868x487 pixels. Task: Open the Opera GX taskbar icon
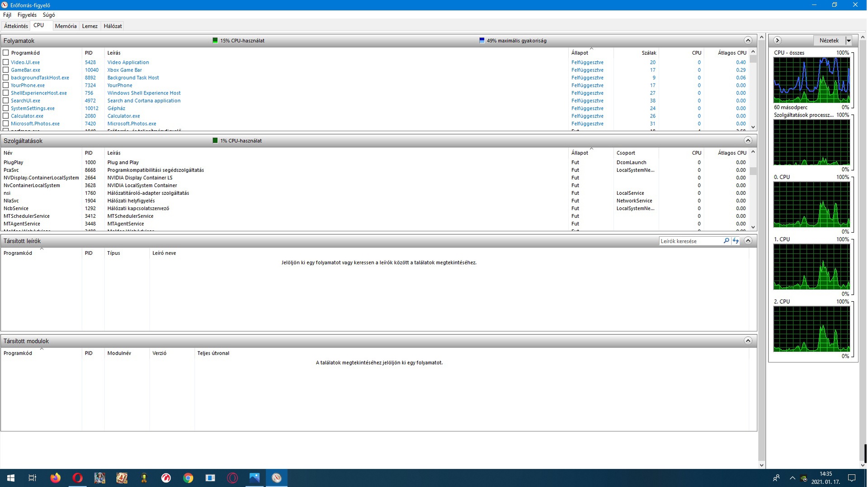232,478
